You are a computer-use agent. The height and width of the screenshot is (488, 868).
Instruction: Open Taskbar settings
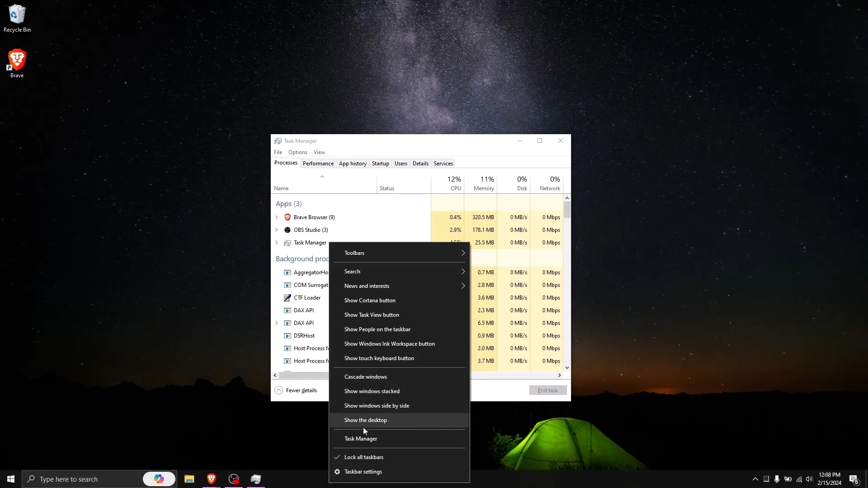(363, 472)
